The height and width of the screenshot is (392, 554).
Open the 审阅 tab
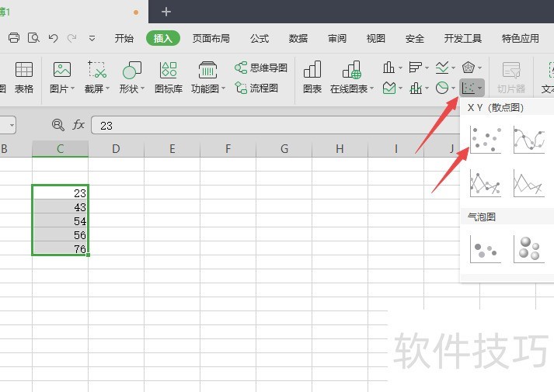click(x=336, y=38)
